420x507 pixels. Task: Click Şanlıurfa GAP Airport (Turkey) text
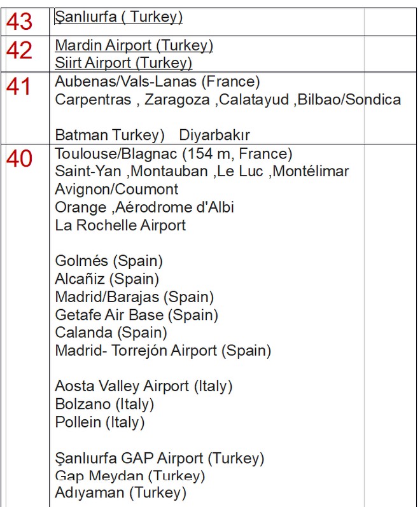pyautogui.click(x=159, y=458)
